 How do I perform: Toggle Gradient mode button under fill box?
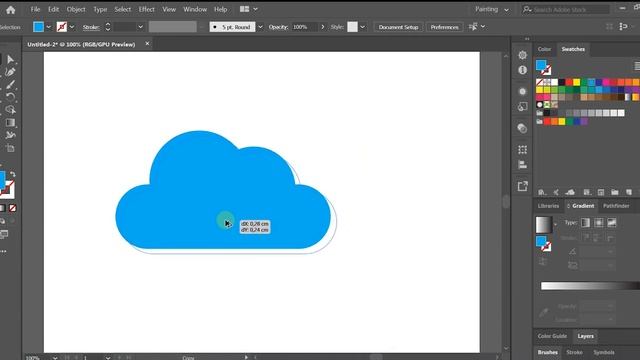2,208
